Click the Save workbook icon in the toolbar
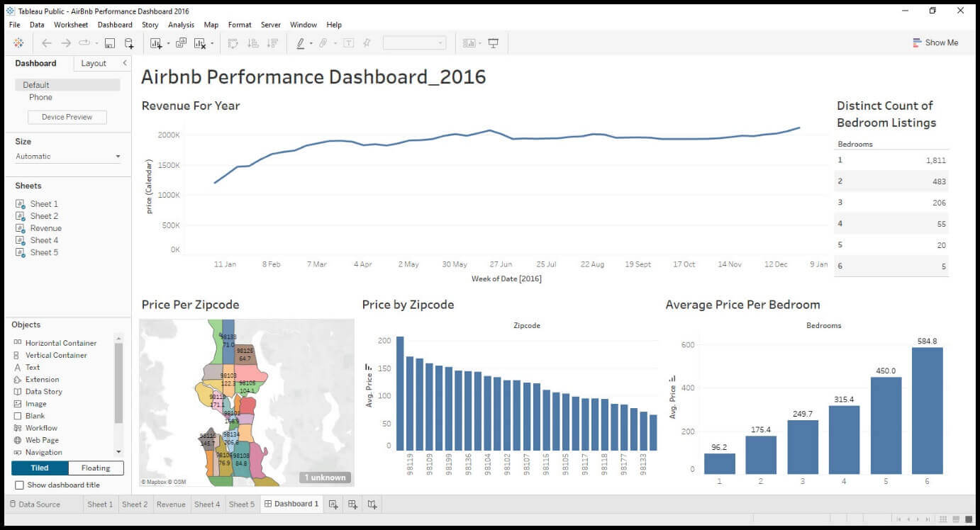 click(x=108, y=43)
